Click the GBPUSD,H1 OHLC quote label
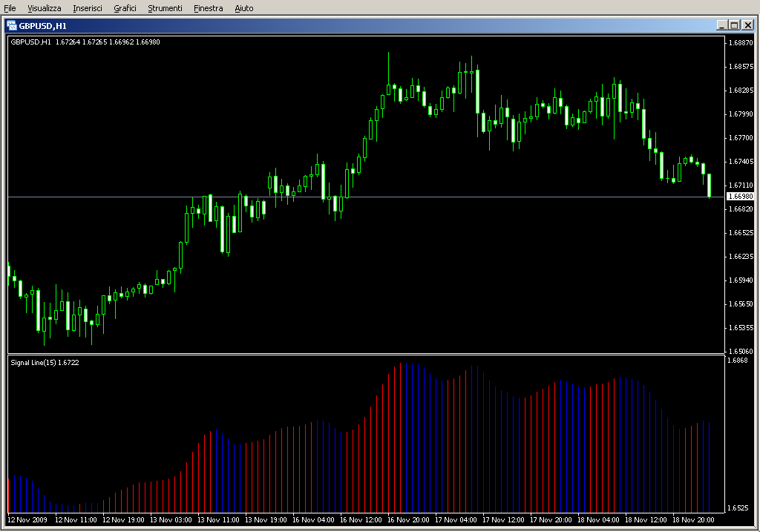This screenshot has height=532, width=760. tap(85, 42)
